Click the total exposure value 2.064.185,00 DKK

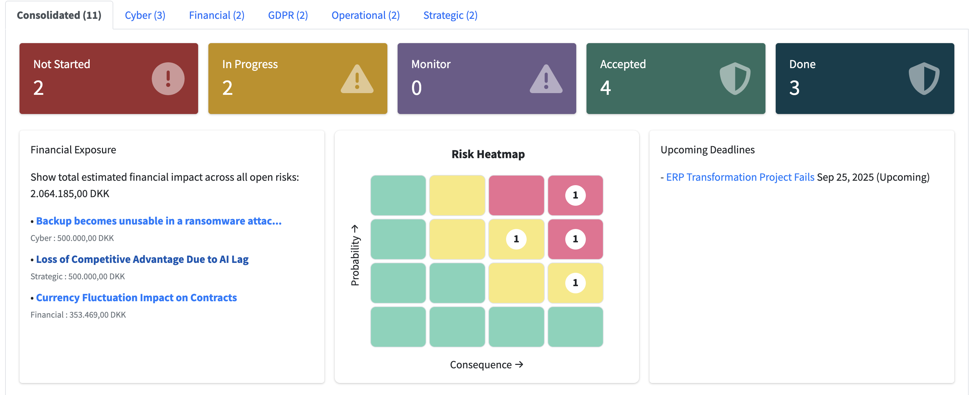pos(70,194)
